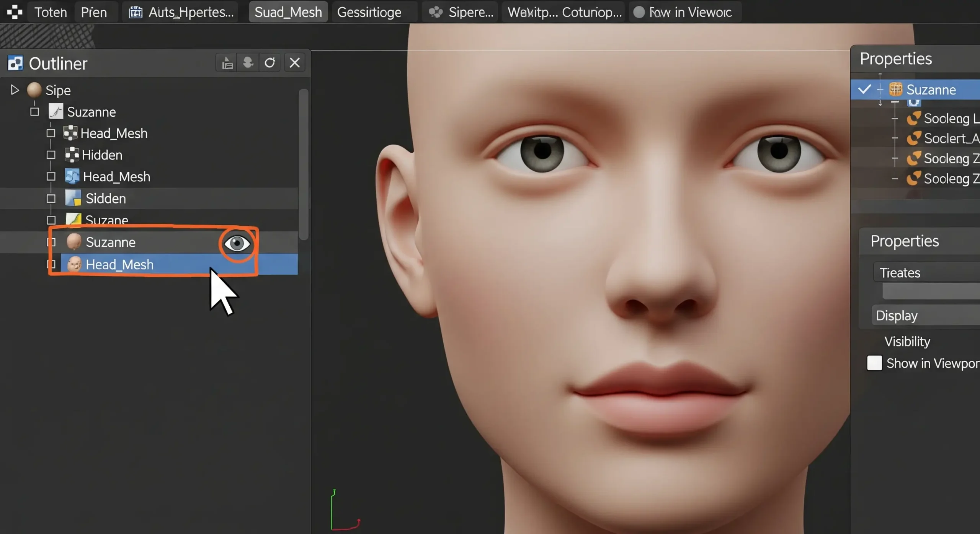
Task: Click the Blender app icon in the top bar
Action: (x=15, y=12)
